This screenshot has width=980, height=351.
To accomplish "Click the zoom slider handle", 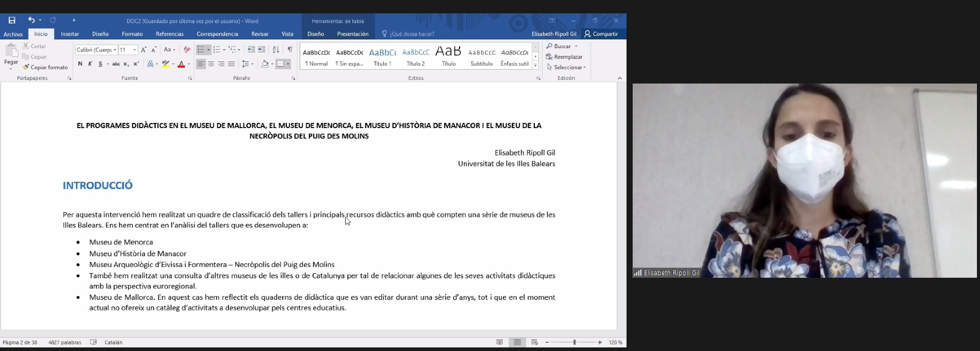I will (x=574, y=342).
